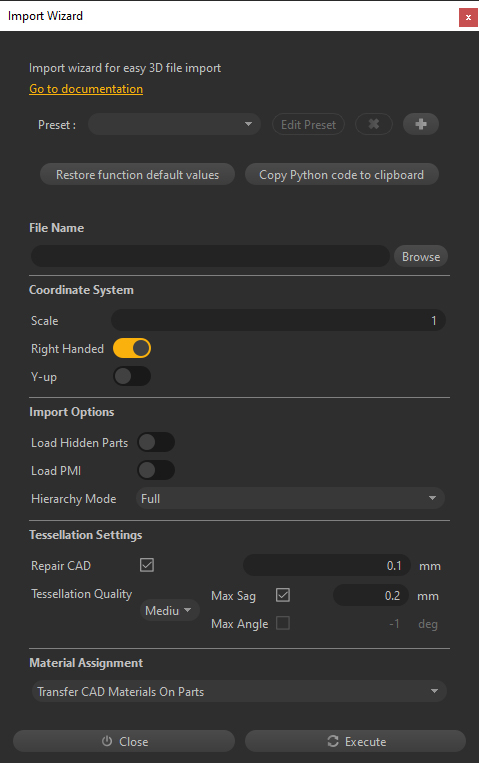Disable the Right Handed toggle
This screenshot has height=763, width=479.
click(132, 348)
